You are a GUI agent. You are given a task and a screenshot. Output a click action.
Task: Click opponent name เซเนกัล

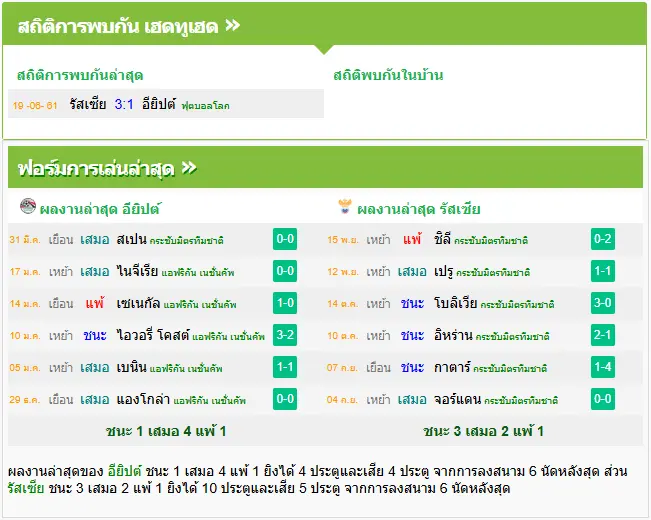[138, 303]
